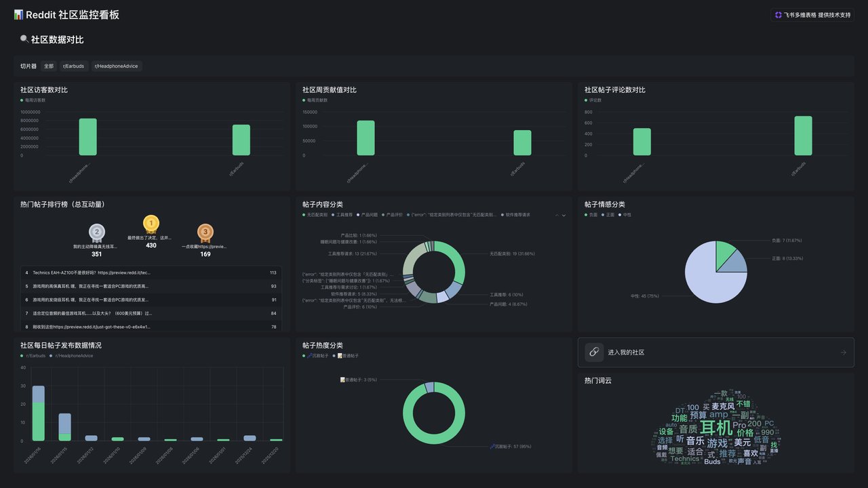Viewport: 868px width, 488px height.
Task: Click the r/Headphone bar in 社区访客数对比
Action: (x=88, y=137)
